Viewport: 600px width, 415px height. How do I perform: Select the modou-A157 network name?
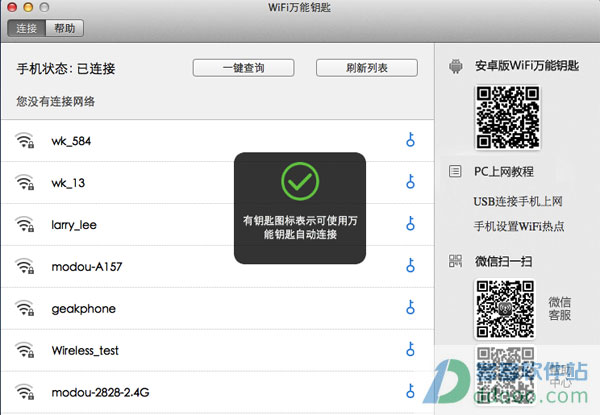[87, 267]
